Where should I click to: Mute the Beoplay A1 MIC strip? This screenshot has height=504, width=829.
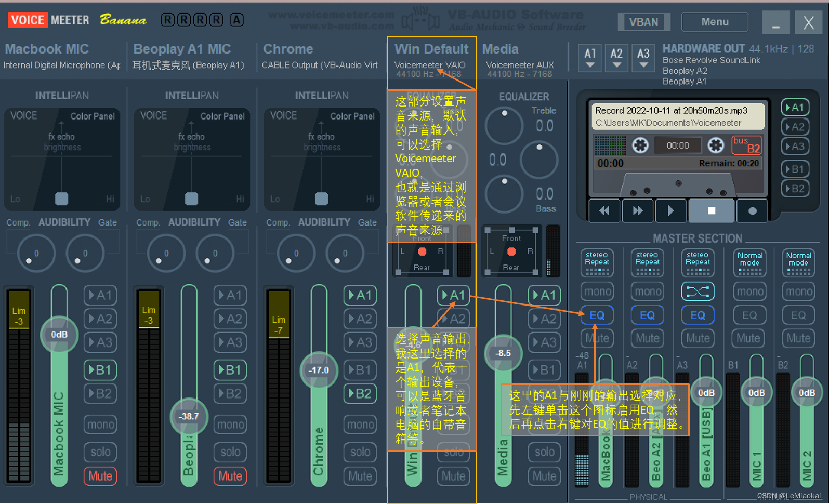(x=230, y=476)
